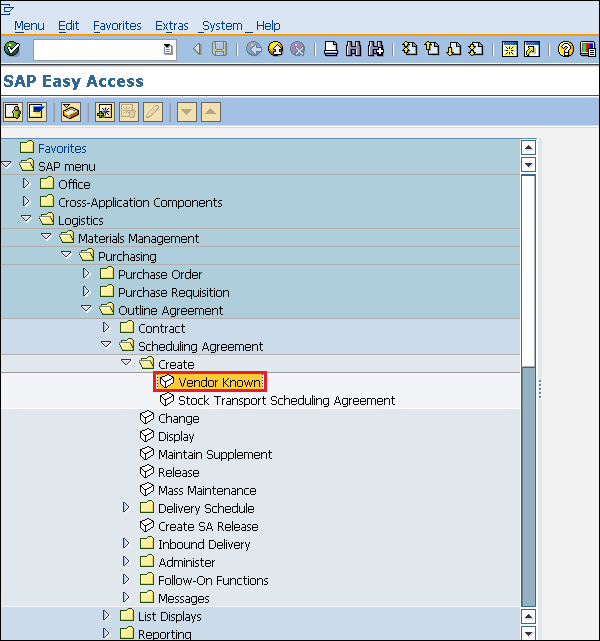Click the Create New Session icon
This screenshot has width=600, height=641.
[x=510, y=49]
